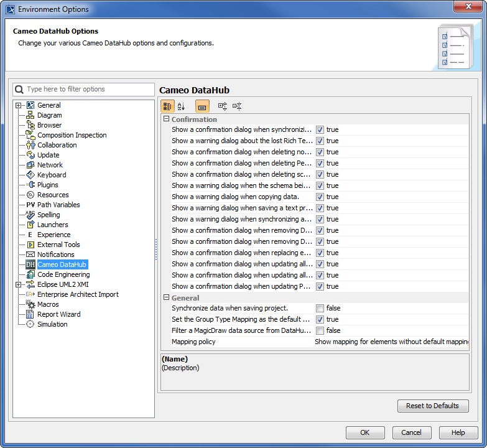Click the Simulation tree icon
487x448 pixels.
tap(30, 324)
